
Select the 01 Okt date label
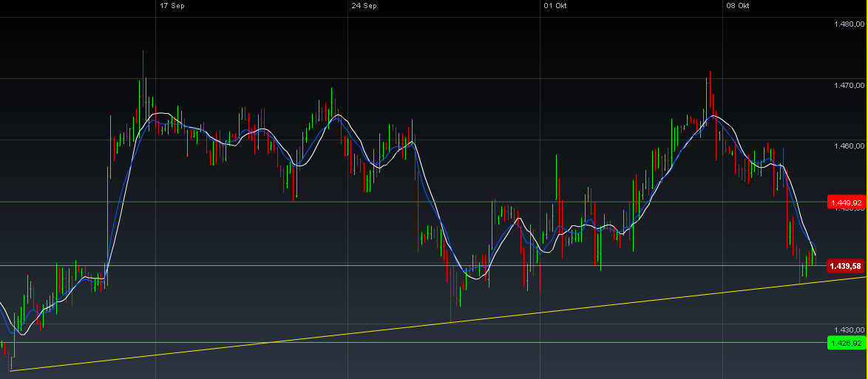coord(555,6)
